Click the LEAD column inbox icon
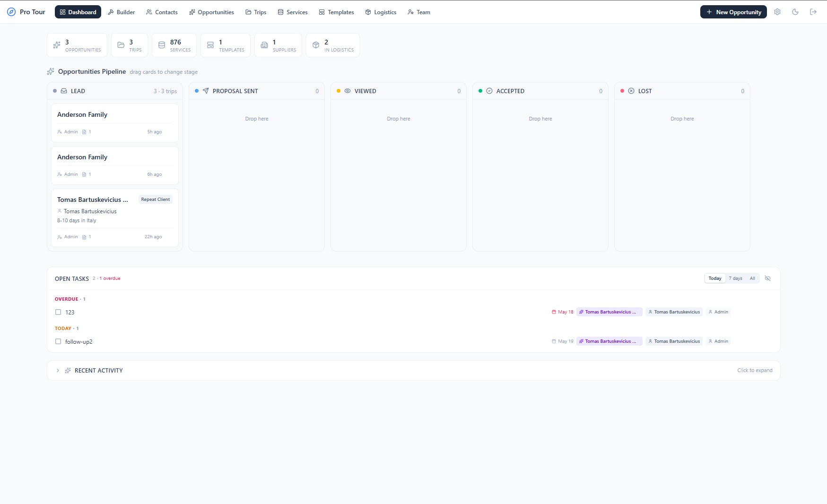This screenshot has height=504, width=827. (64, 91)
